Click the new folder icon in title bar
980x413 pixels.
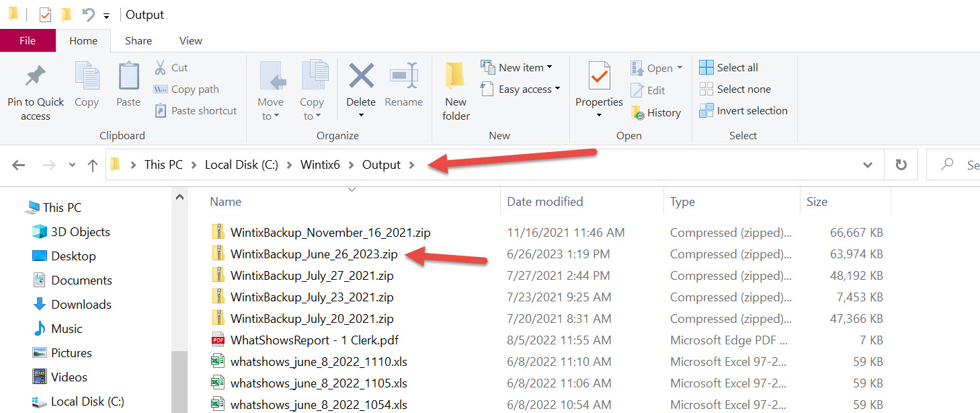66,14
